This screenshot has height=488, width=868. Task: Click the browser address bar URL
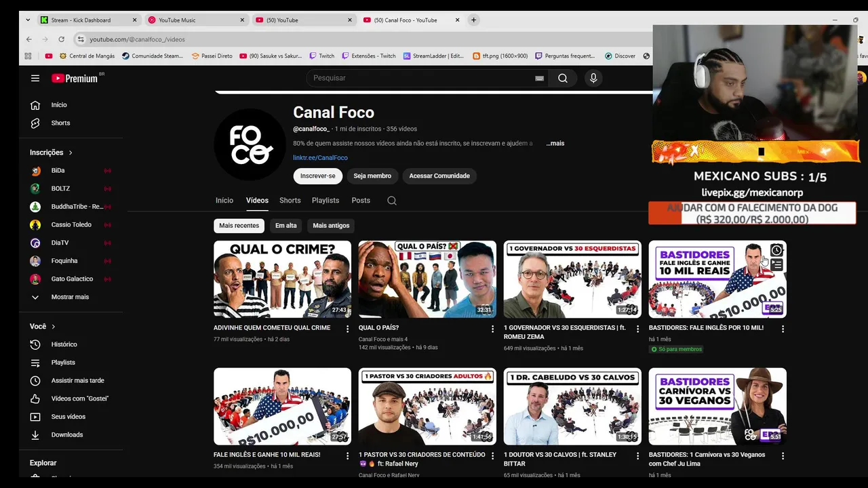[x=137, y=39]
